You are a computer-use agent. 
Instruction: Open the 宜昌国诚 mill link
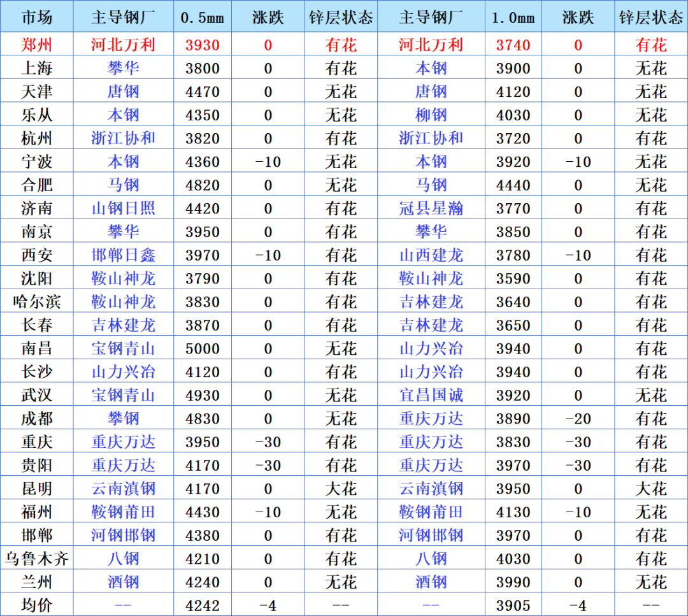click(431, 396)
